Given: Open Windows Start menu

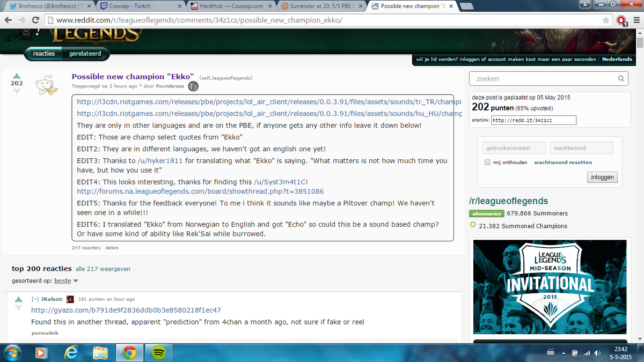Looking at the screenshot, I should click(12, 352).
